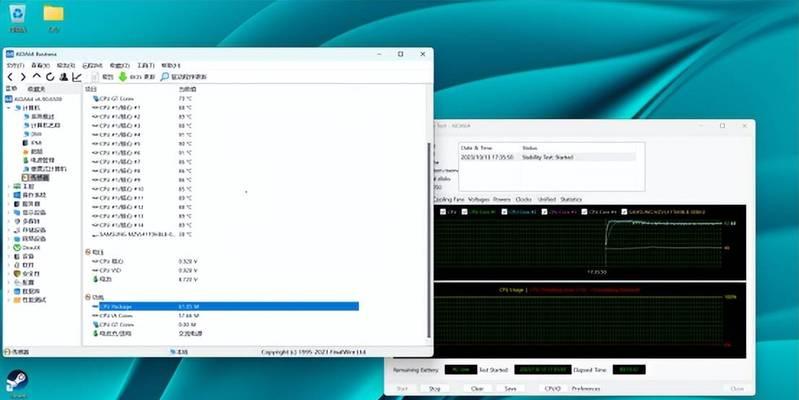Screen dimensions: 799x400
Task: Open the 帮助(H) menu
Action: coord(171,66)
